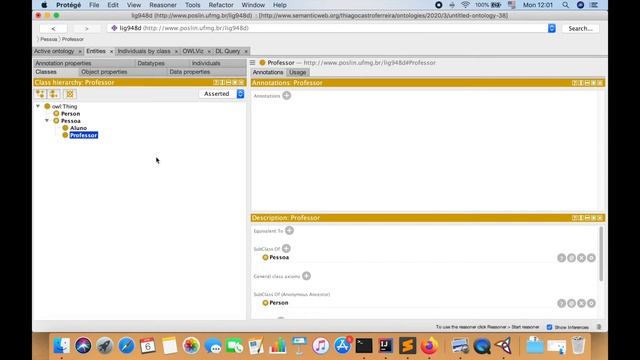Annotate the Person ancestor axiom
Image resolution: width=640 pixels, height=360 pixels.
571,303
